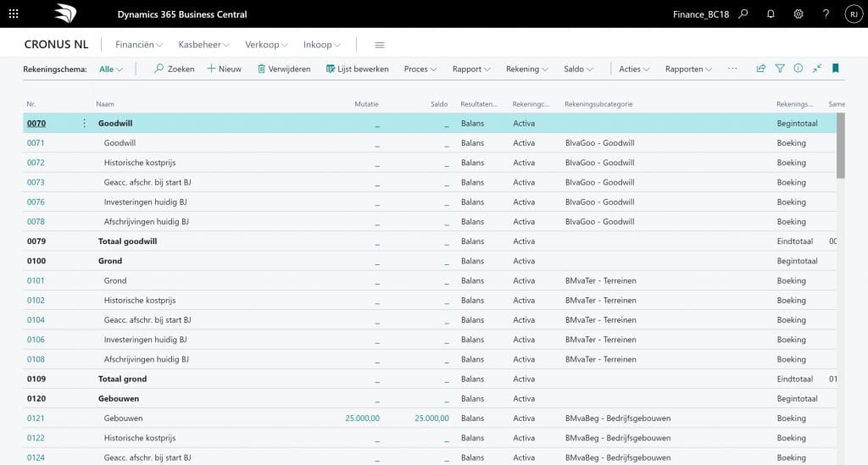
Task: Sort by Nr. column header
Action: tap(31, 104)
